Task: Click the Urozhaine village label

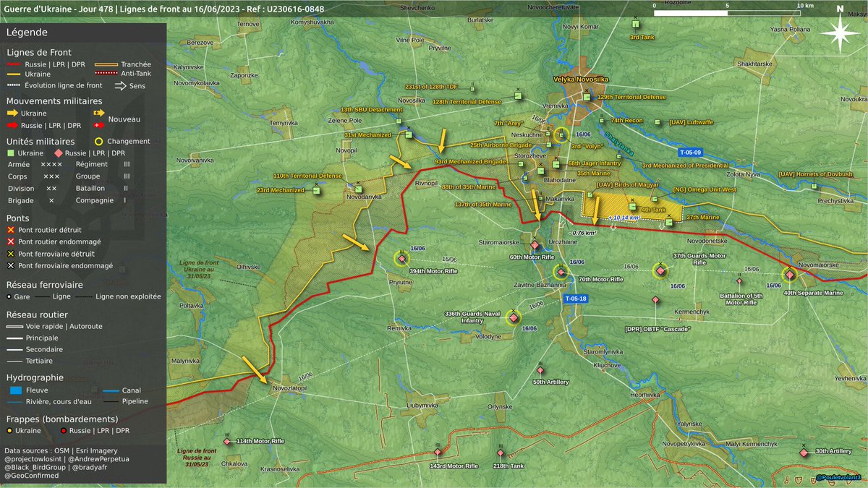Action: (x=562, y=241)
